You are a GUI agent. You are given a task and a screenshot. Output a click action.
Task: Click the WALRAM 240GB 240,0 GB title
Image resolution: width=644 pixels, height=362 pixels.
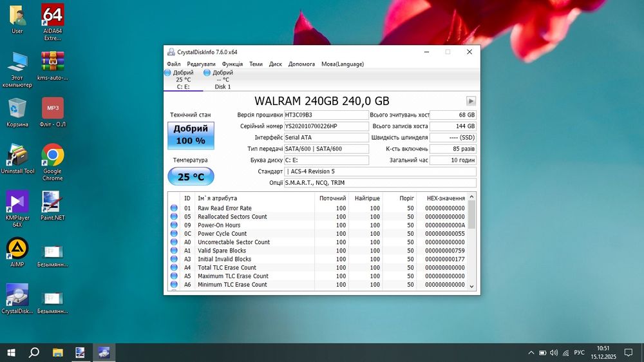click(321, 101)
